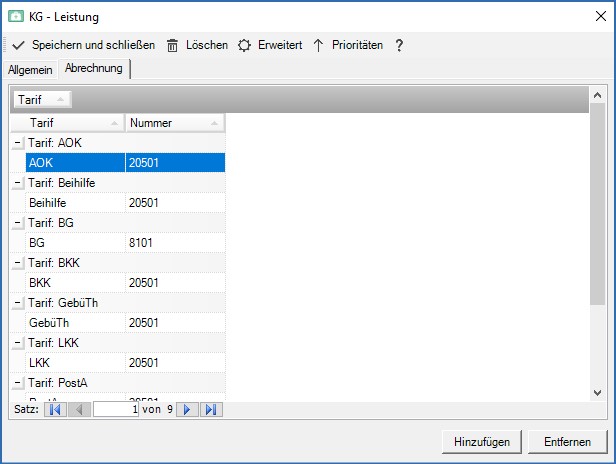Select the Abrechnung tab
Image resolution: width=616 pixels, height=464 pixels.
pos(94,68)
